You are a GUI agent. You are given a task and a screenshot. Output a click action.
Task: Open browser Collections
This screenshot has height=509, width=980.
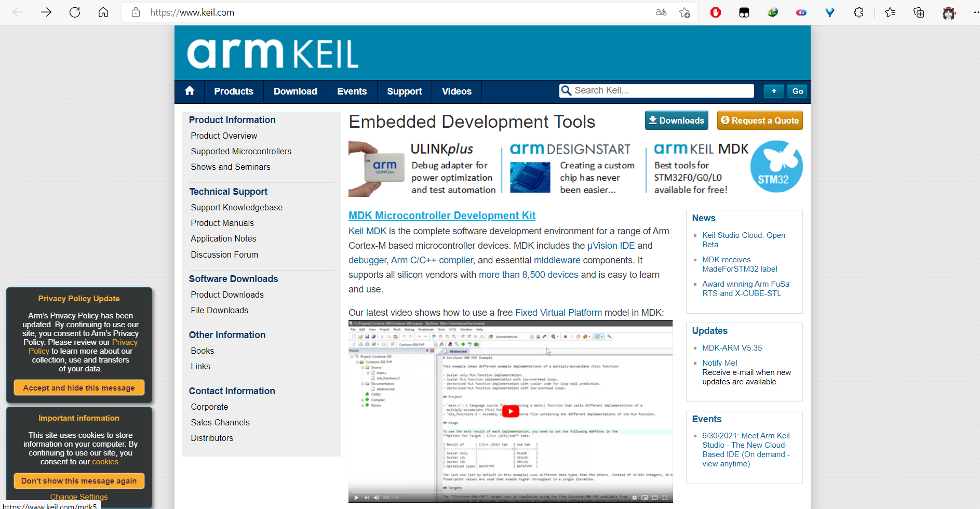point(919,12)
